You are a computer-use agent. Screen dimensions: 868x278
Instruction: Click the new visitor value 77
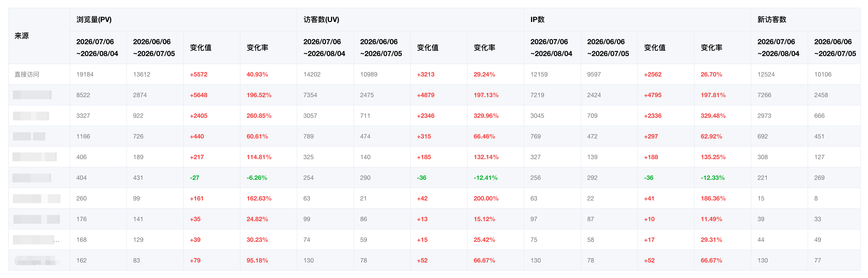tap(818, 260)
